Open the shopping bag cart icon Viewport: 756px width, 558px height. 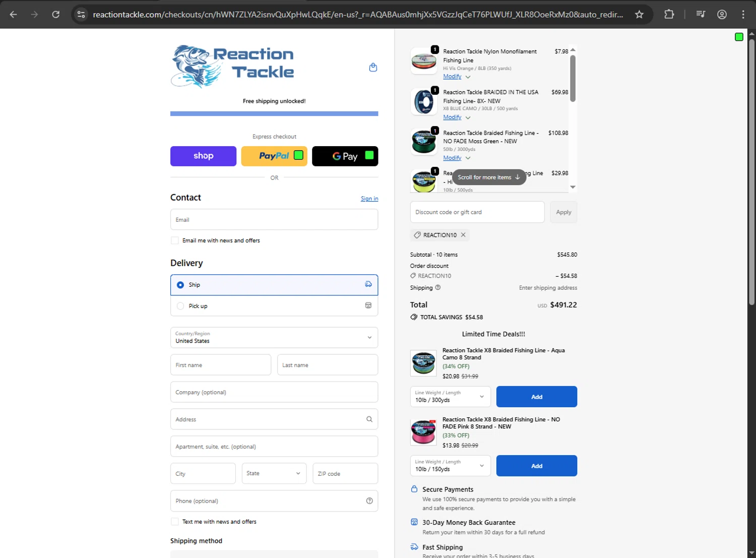pyautogui.click(x=373, y=68)
